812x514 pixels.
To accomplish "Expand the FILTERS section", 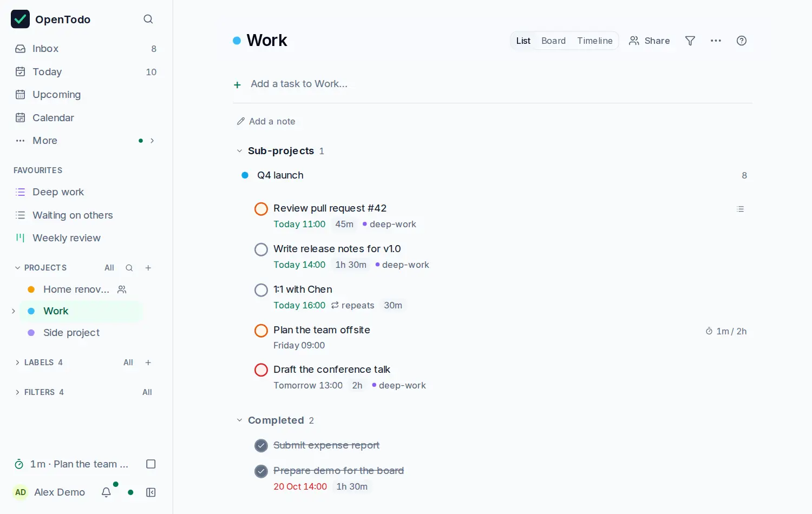I will 17,392.
